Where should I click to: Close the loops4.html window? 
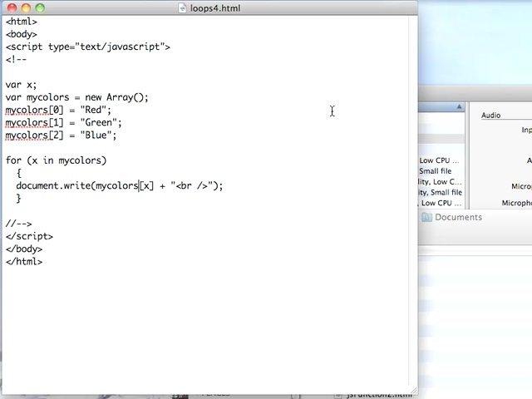[12, 7]
